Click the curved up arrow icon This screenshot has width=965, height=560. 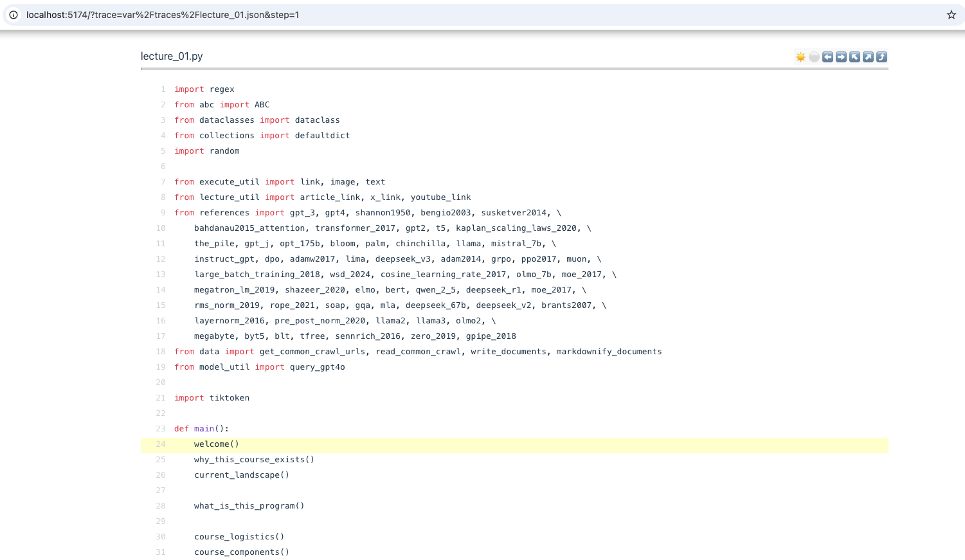(881, 57)
